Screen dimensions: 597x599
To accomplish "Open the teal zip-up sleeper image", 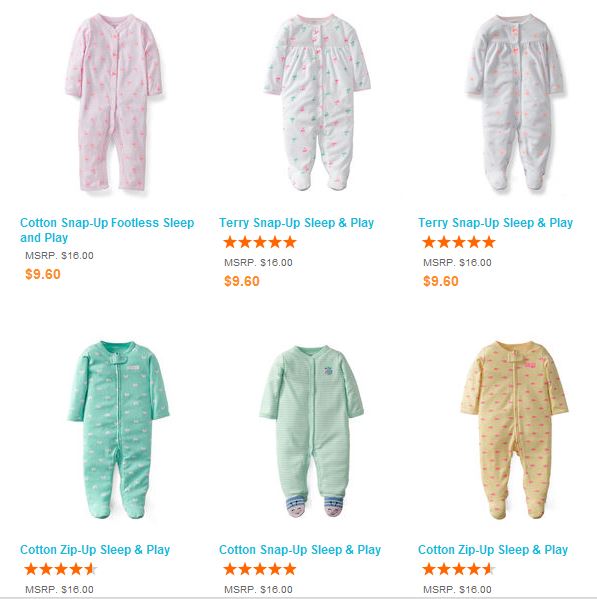I will click(118, 430).
